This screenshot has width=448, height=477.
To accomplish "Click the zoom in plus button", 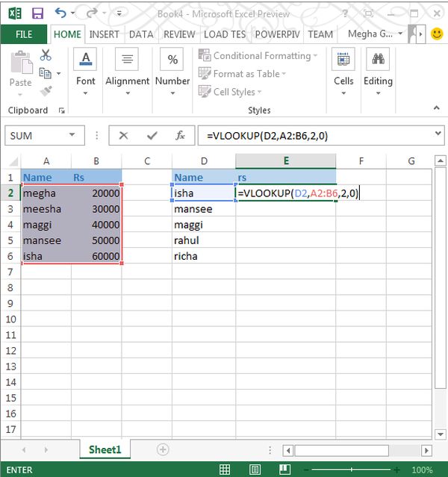I will pos(396,470).
